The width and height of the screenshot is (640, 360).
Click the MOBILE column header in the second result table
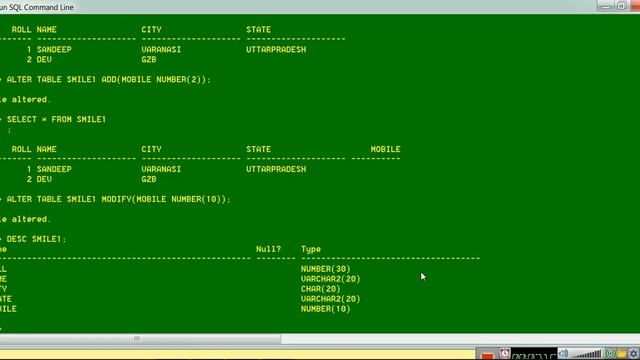(x=386, y=149)
